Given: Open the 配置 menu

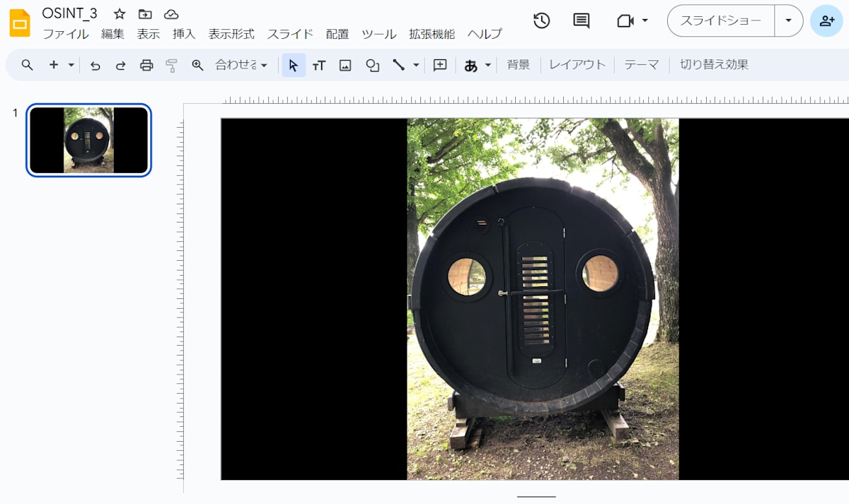Looking at the screenshot, I should (x=337, y=34).
